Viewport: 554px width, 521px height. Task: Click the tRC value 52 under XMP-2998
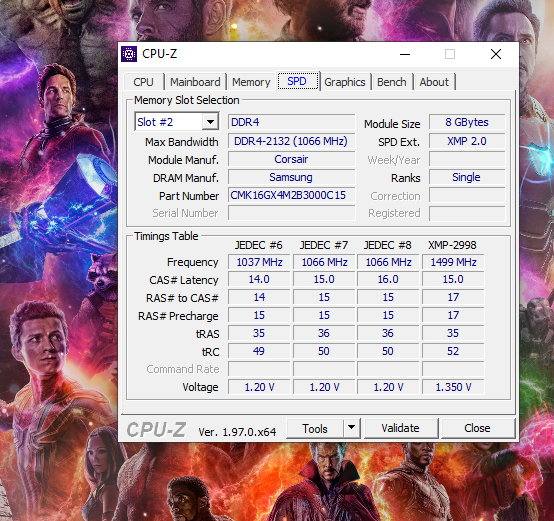tap(453, 351)
